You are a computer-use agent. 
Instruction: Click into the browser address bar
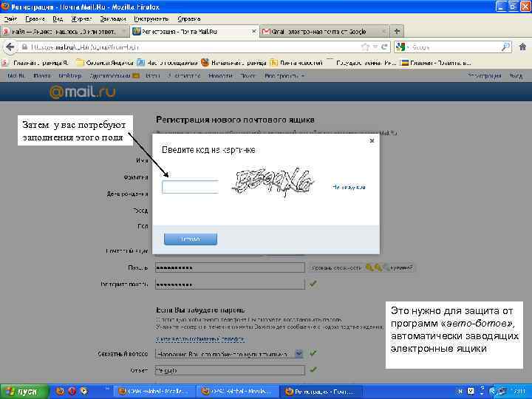tap(194, 47)
